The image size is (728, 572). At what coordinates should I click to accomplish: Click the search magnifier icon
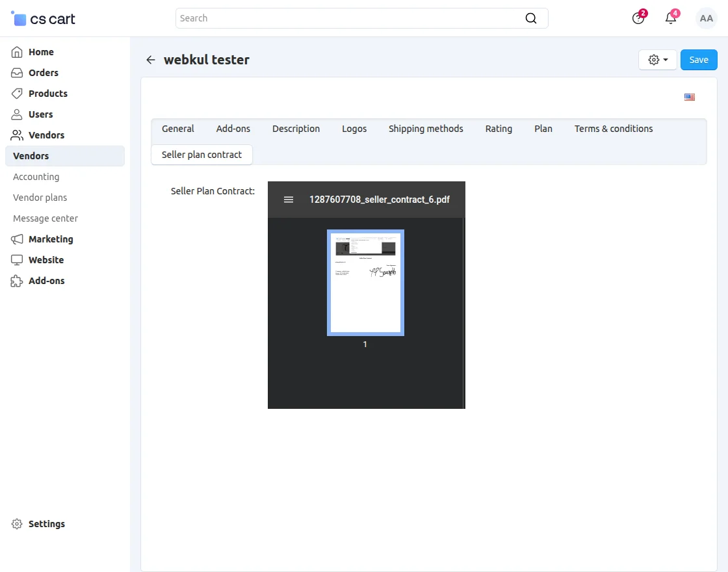click(x=531, y=18)
